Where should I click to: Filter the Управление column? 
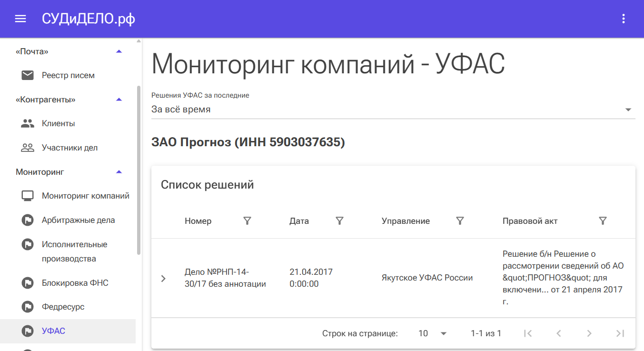[460, 221]
